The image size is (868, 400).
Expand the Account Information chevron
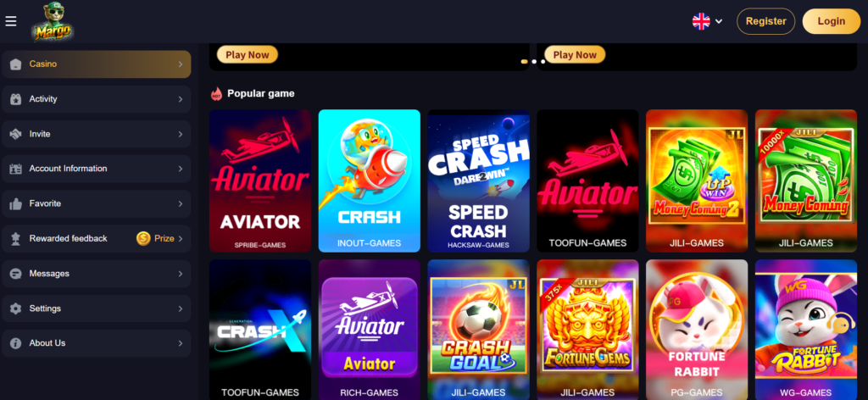tap(181, 169)
